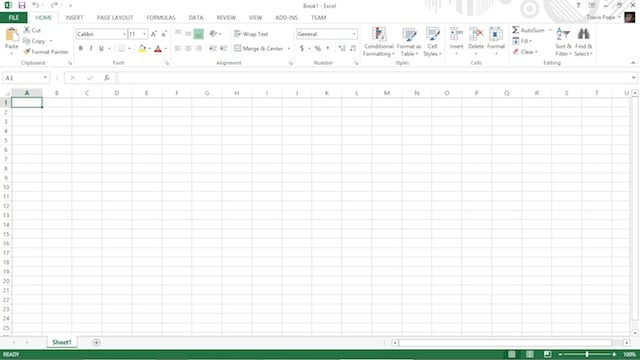Toggle Wrap Text
Image resolution: width=640 pixels, height=360 pixels.
click(x=251, y=34)
